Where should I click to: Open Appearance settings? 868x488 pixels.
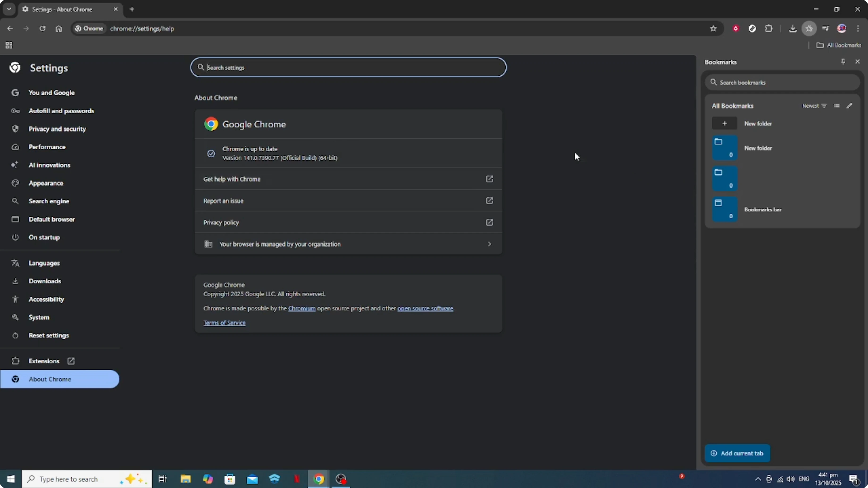[x=46, y=183]
